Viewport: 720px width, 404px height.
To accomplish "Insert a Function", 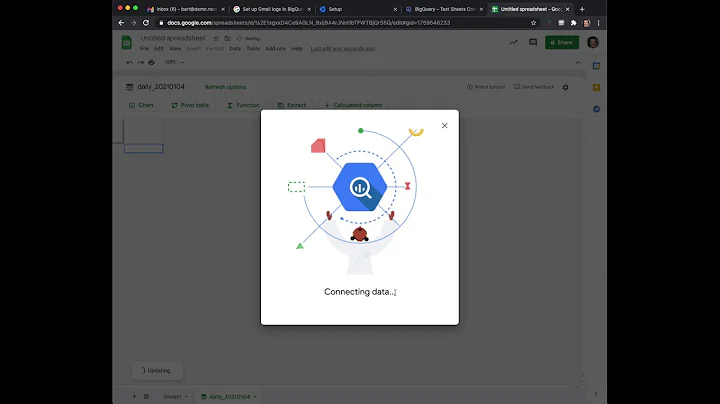I will [x=243, y=105].
